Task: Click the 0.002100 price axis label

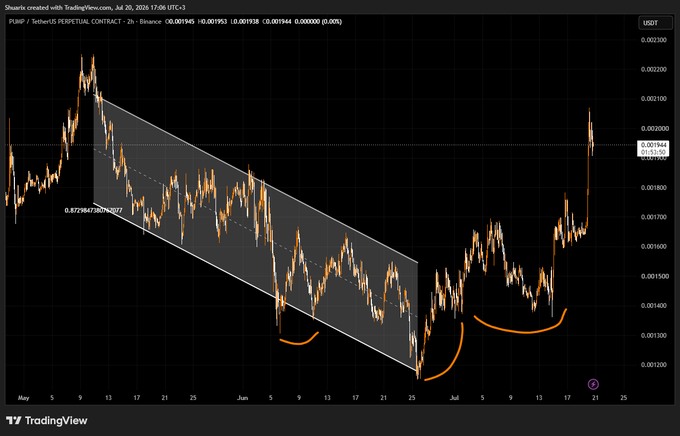Action: [654, 99]
